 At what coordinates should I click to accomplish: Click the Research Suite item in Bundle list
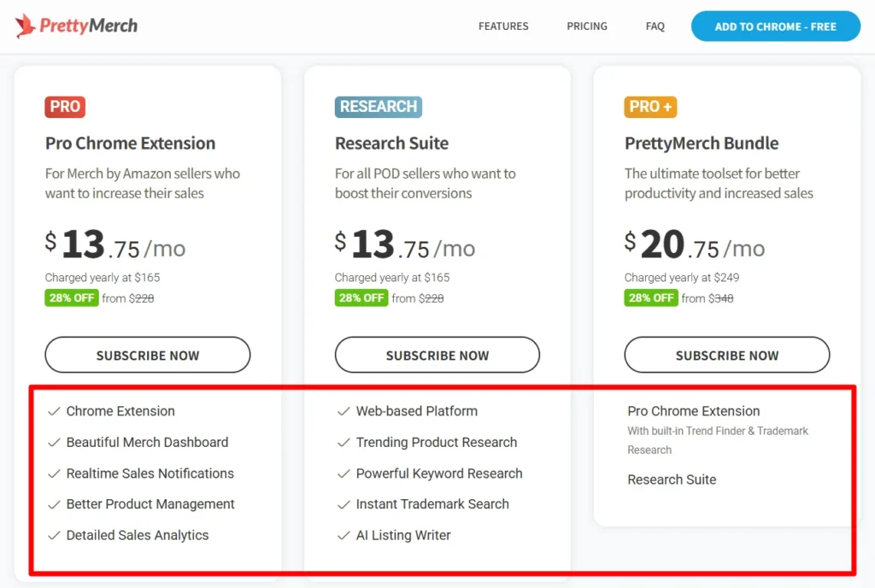[672, 479]
